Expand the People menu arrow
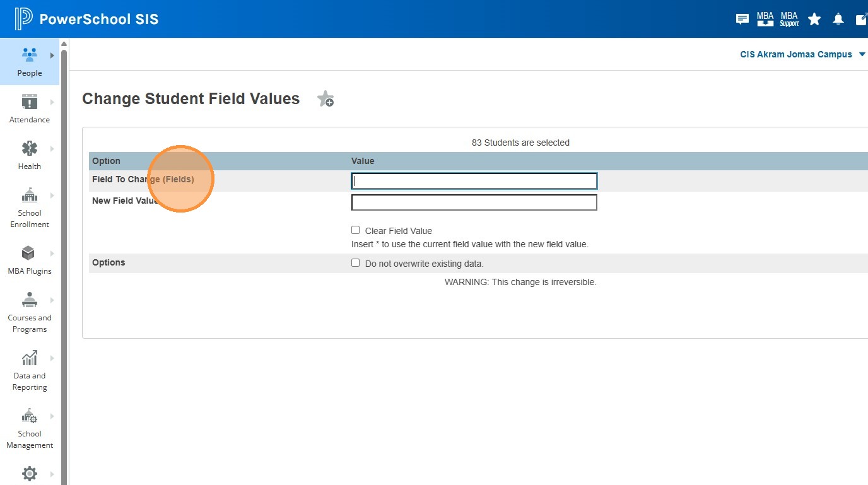The image size is (868, 485). 52,56
